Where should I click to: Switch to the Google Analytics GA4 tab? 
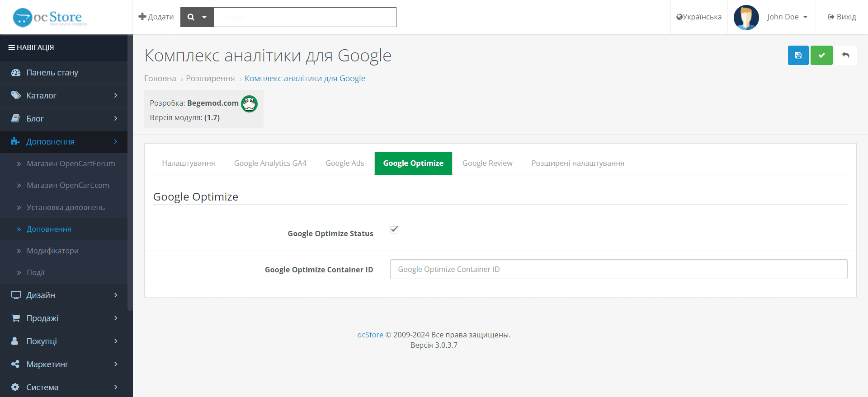(270, 163)
